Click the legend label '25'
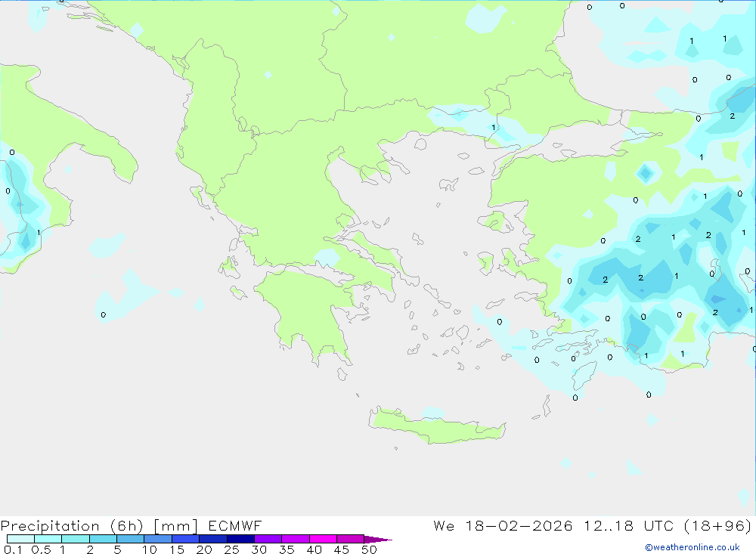The image size is (756, 554). 232,549
